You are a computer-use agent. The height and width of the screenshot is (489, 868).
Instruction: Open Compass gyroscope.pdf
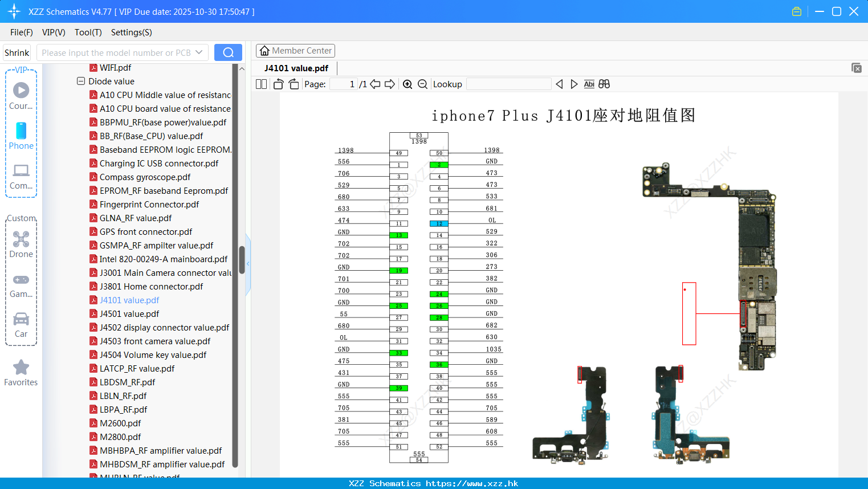point(145,177)
